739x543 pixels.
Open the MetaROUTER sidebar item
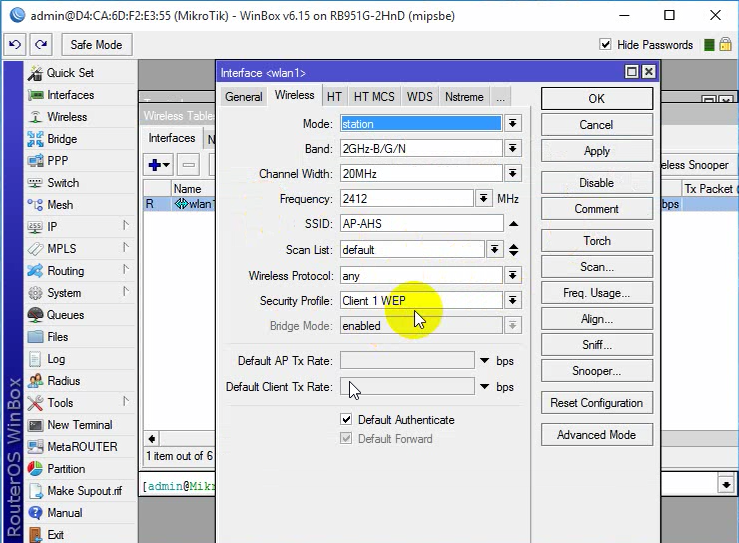pyautogui.click(x=82, y=446)
